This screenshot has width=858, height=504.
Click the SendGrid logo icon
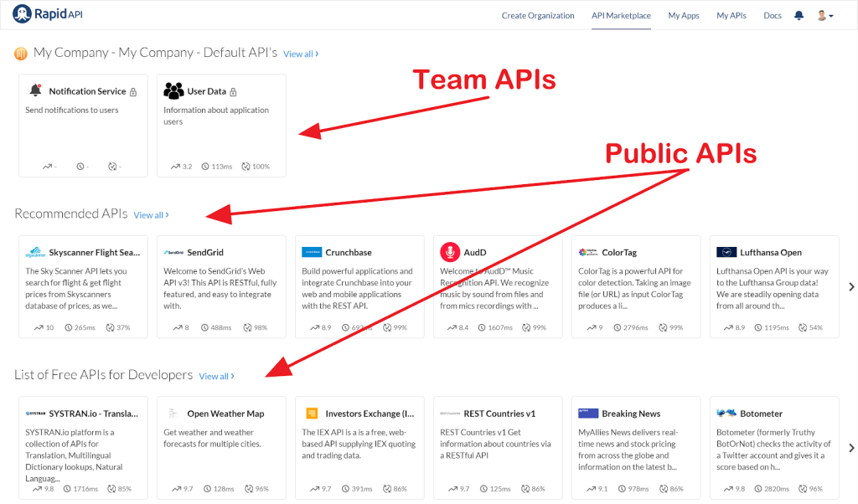pyautogui.click(x=173, y=253)
